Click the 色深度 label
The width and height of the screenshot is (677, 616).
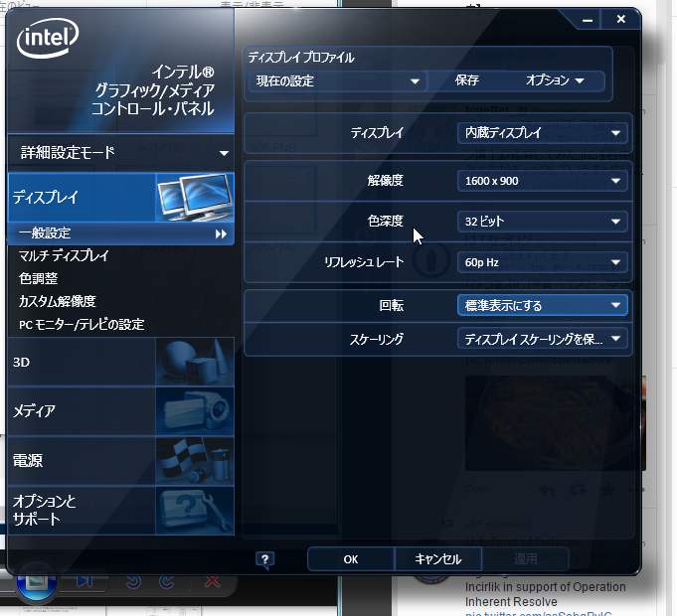tap(385, 221)
